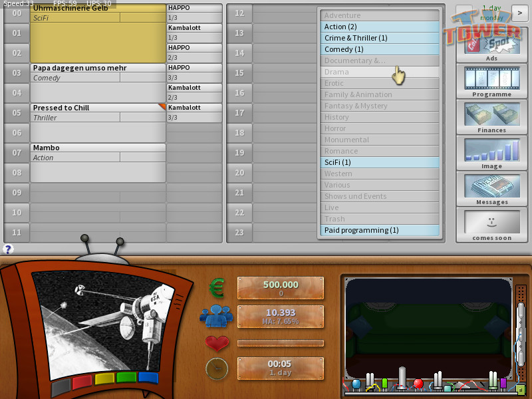
Task: Select Action (2) genre
Action: (x=380, y=27)
